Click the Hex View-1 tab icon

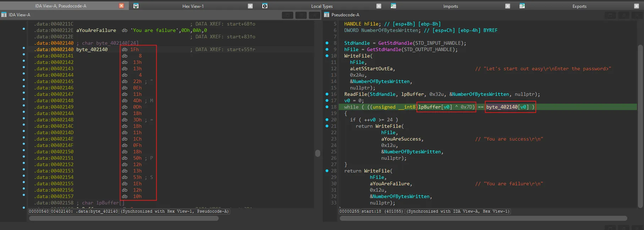136,6
